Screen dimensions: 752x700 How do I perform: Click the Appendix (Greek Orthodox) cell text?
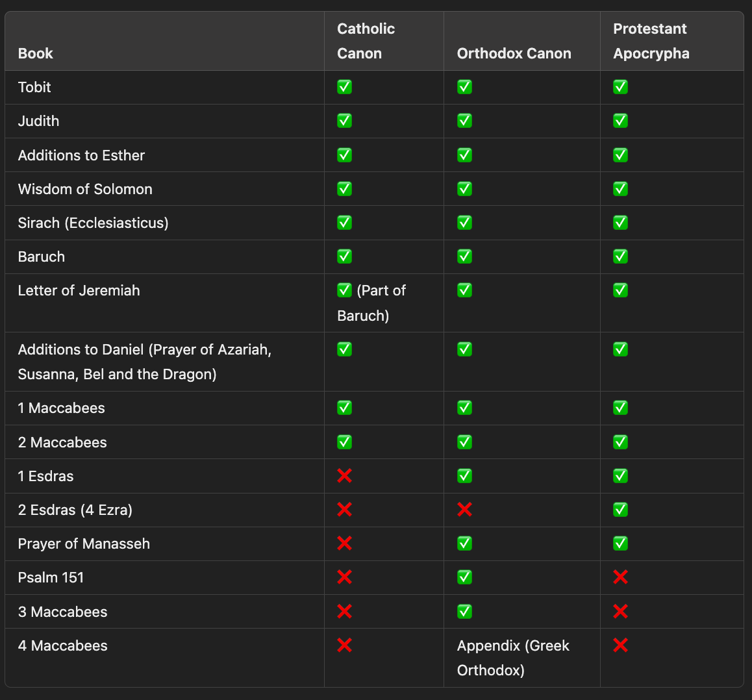point(513,658)
